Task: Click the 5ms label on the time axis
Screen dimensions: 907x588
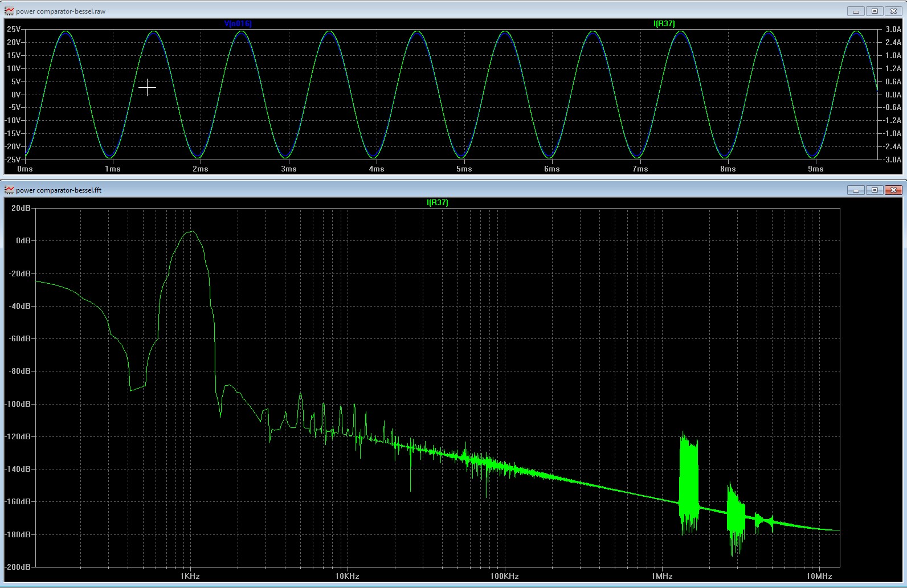Action: tap(464, 169)
